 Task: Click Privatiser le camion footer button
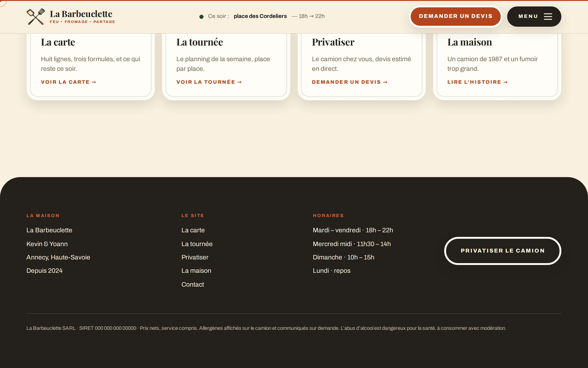(x=503, y=251)
